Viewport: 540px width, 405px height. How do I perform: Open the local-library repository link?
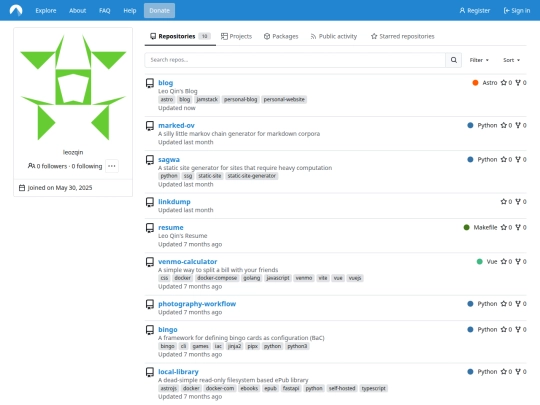pos(178,372)
